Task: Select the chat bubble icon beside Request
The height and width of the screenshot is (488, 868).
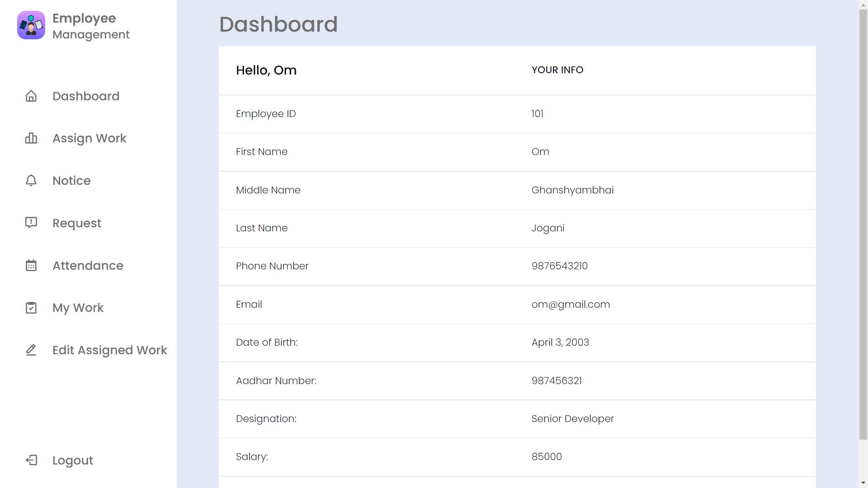Action: coord(31,223)
